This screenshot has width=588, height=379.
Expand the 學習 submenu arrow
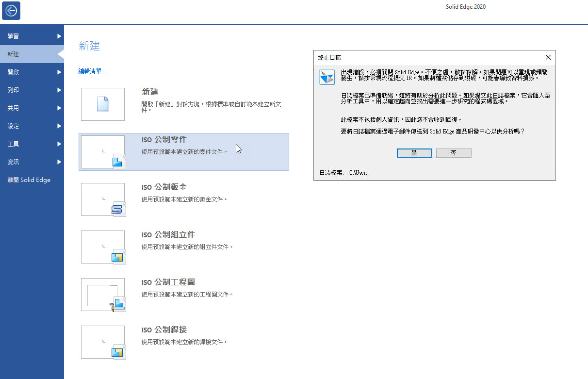coord(59,36)
